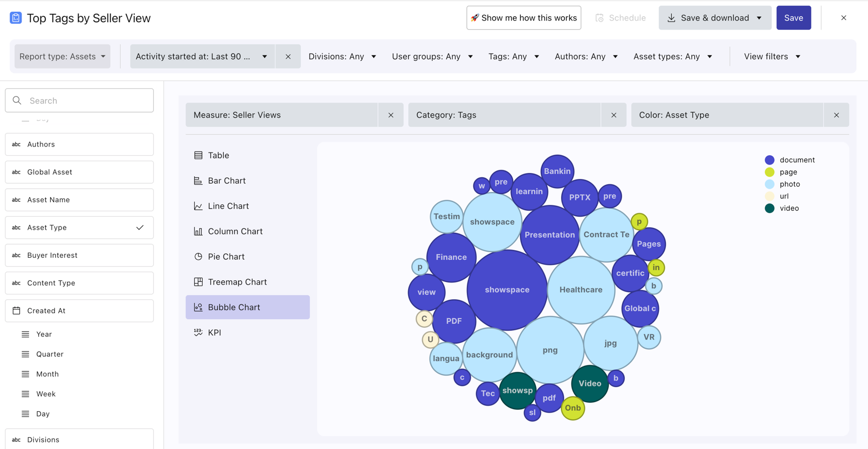Select the Bar Chart option
The image size is (868, 449).
tap(226, 181)
